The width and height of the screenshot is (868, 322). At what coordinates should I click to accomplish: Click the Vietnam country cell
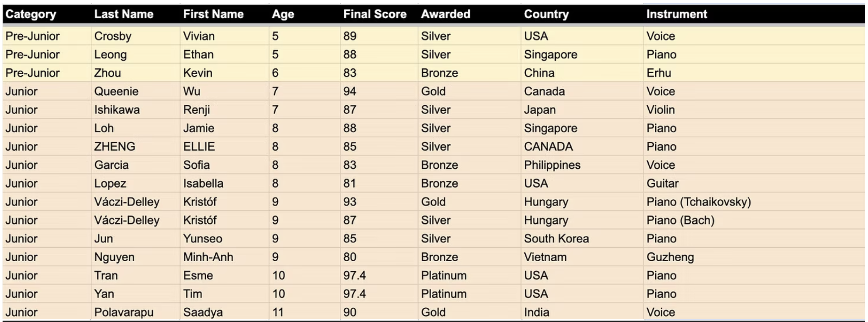[545, 257]
